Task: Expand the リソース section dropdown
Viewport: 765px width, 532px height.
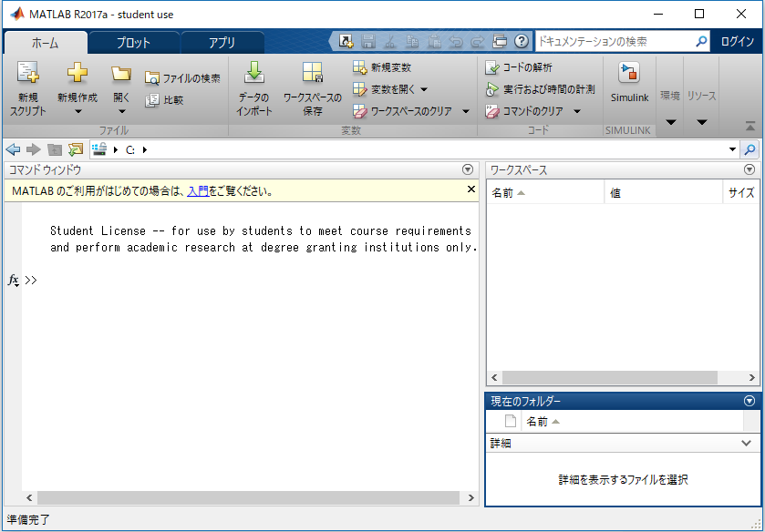Action: (x=701, y=122)
